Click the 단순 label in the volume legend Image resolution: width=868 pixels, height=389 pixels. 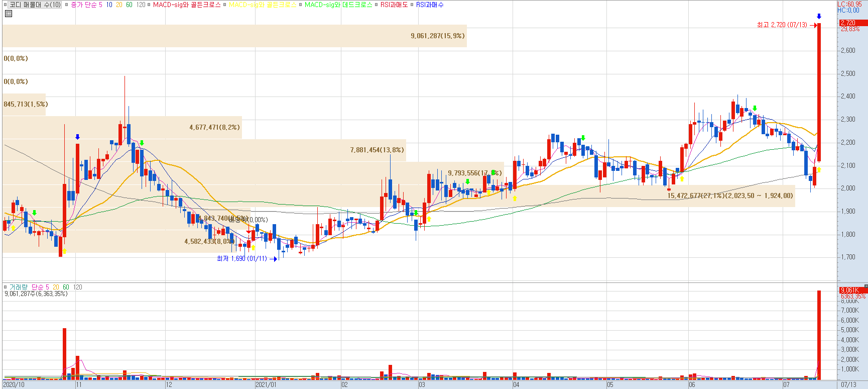(x=38, y=287)
